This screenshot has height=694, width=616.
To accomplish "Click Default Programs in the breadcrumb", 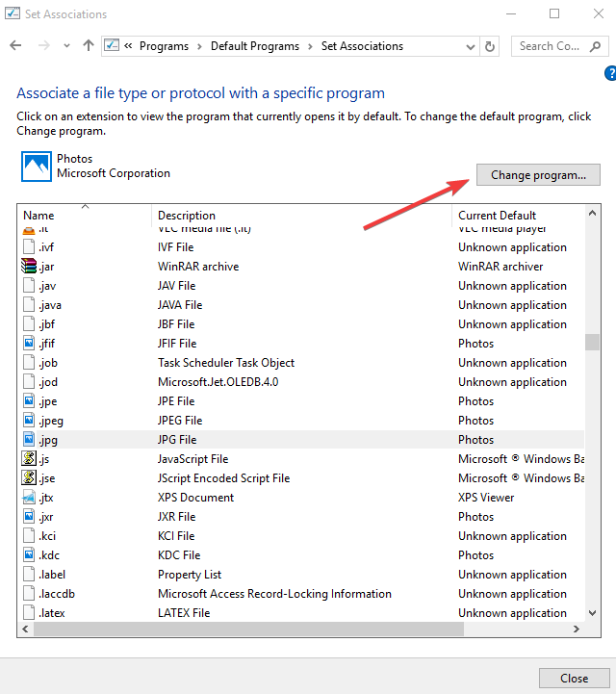I will [257, 46].
